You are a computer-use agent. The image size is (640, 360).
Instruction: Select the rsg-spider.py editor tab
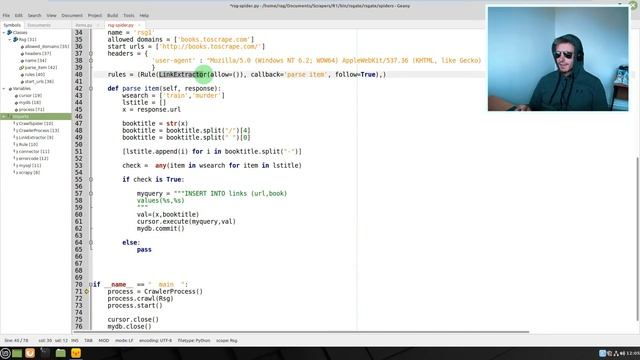[121, 25]
